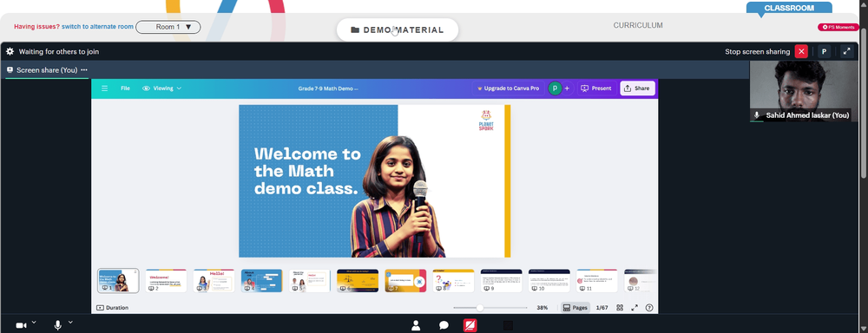This screenshot has width=868, height=333.
Task: Click the P participant avatar button
Action: [x=824, y=51]
